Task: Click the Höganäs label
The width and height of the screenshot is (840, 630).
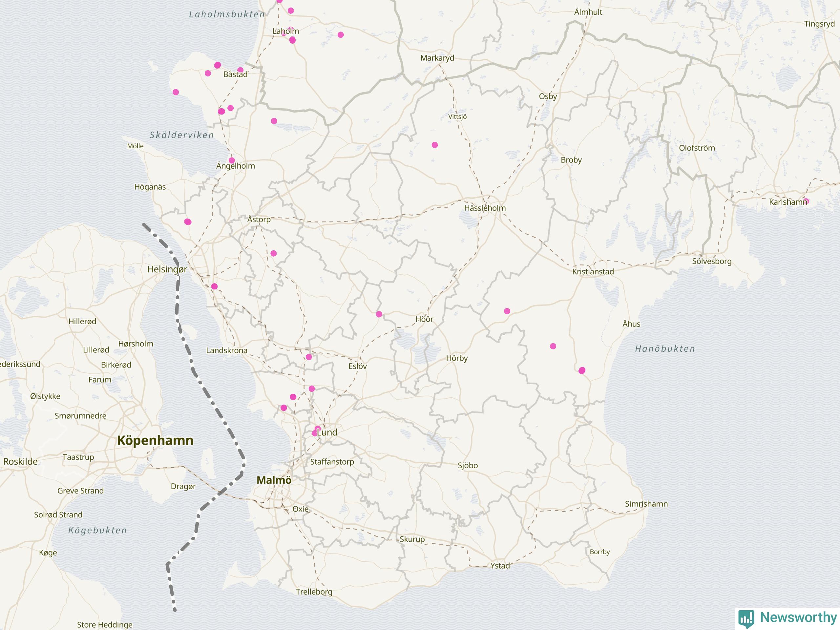Action: point(150,187)
